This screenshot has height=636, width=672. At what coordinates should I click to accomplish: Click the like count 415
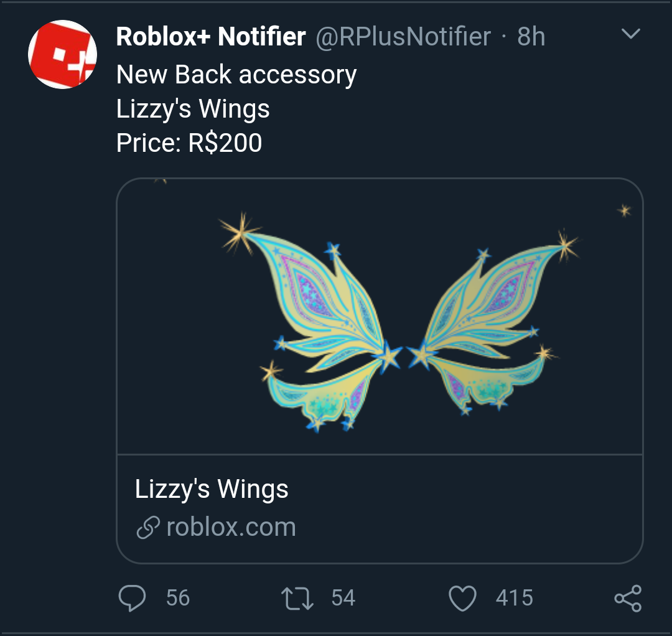[514, 598]
